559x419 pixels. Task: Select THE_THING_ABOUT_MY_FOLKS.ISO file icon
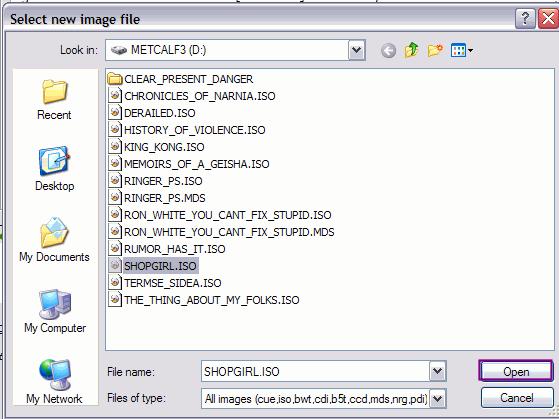click(114, 300)
